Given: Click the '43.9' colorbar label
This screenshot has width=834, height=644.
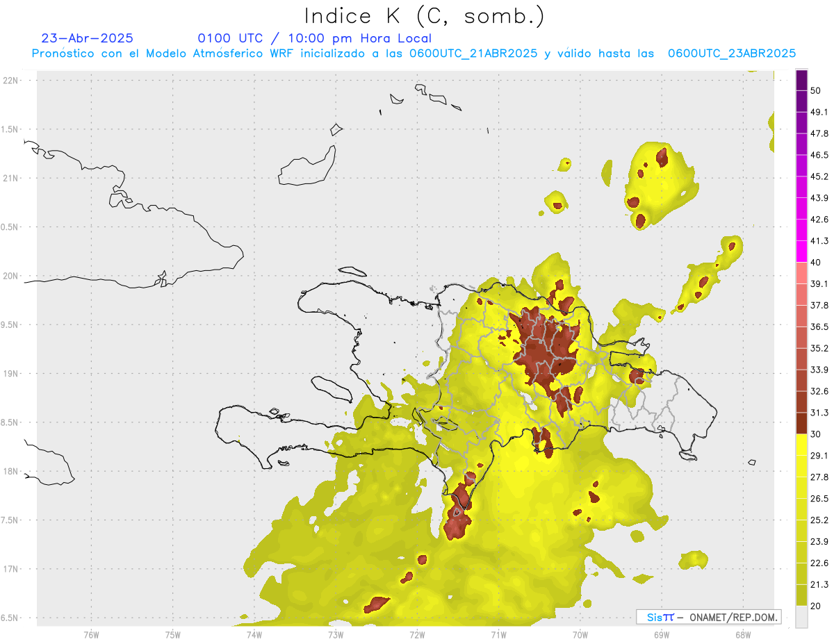Looking at the screenshot, I should click(819, 198).
